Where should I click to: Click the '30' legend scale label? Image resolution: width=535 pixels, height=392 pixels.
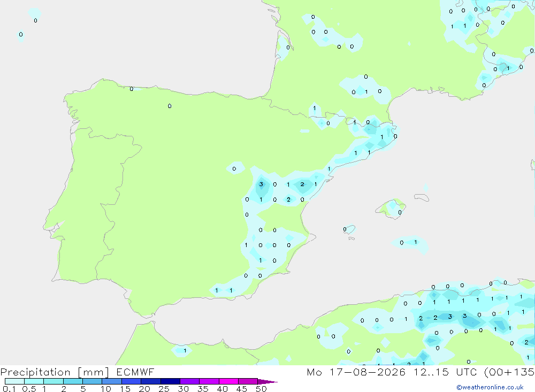pos(183,389)
